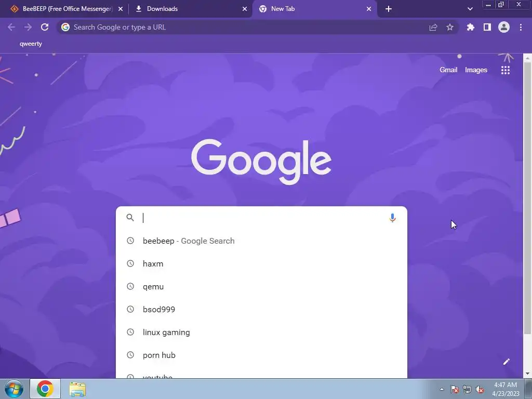Open the Google apps grid
532x399 pixels.
505,70
